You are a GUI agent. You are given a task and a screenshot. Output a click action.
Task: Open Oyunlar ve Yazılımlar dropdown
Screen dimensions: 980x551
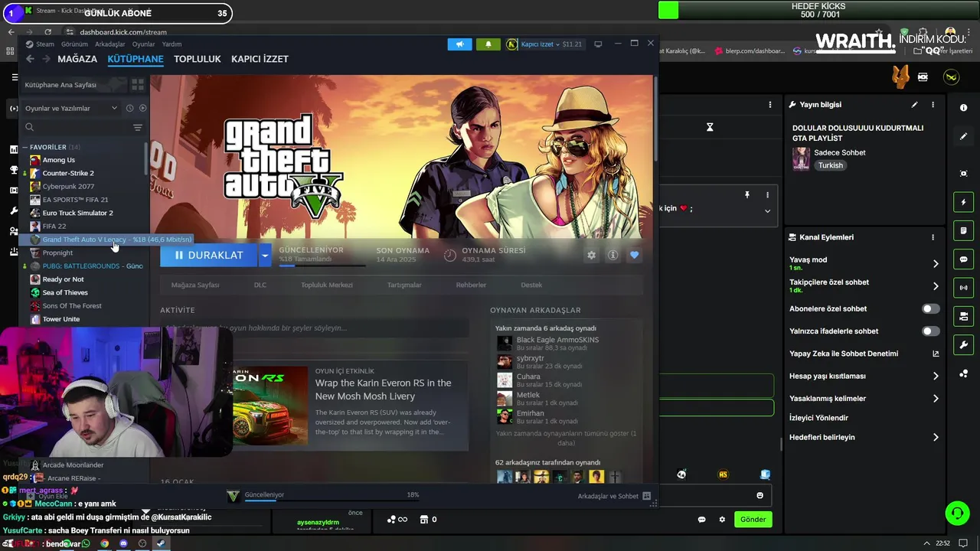coord(71,108)
